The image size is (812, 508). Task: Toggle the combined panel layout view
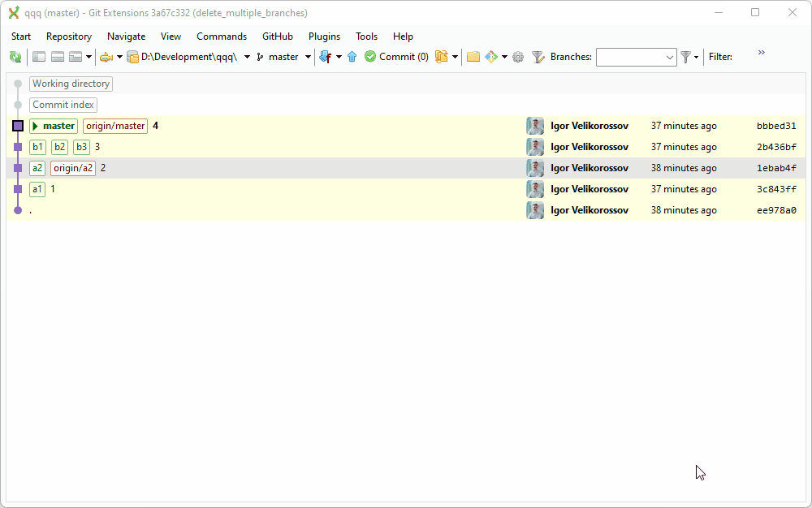point(76,57)
